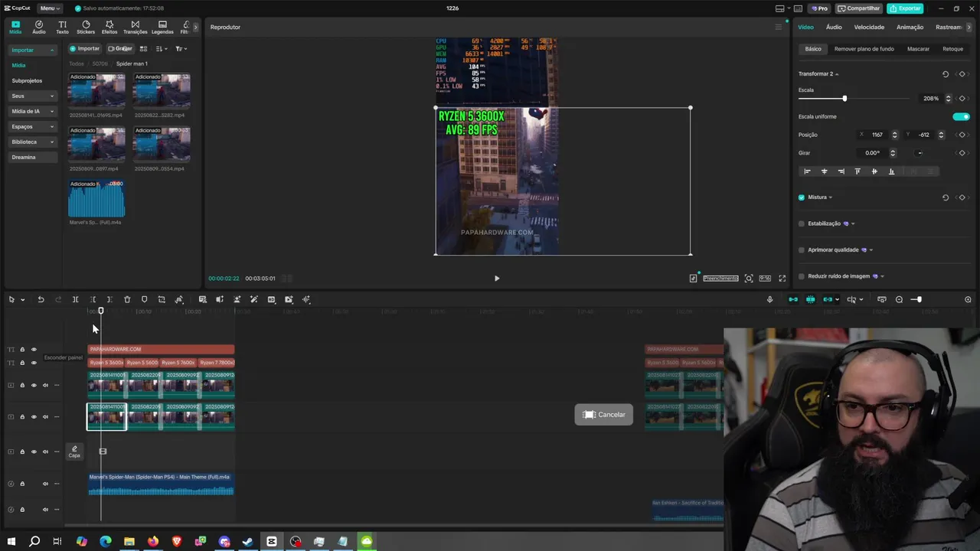Lock the PAPAHARDWARE.COM text track
This screenshot has width=980, height=551.
(x=22, y=349)
